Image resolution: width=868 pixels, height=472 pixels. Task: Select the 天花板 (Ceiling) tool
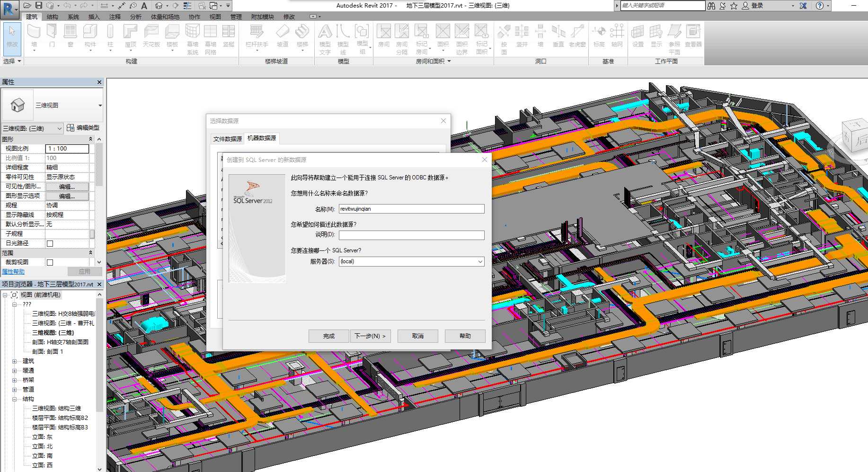tap(151, 36)
